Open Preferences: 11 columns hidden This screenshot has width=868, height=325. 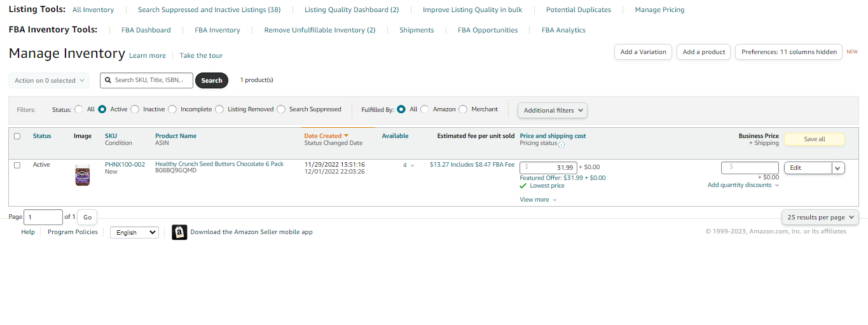click(789, 52)
